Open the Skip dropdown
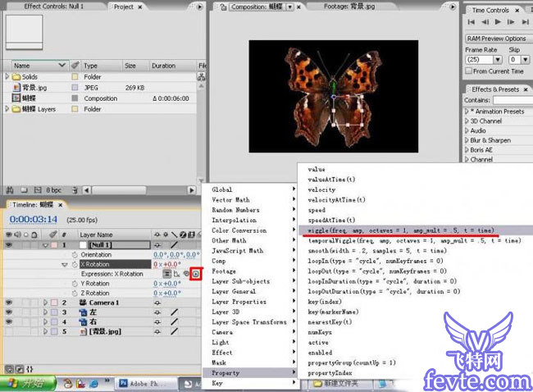Viewport: 533px width, 392px height. [x=525, y=60]
